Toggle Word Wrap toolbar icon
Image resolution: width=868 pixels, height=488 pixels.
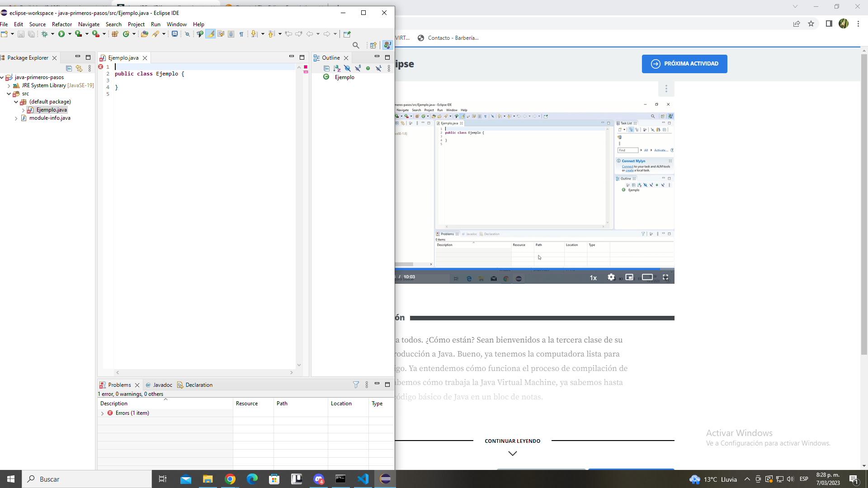(x=221, y=34)
